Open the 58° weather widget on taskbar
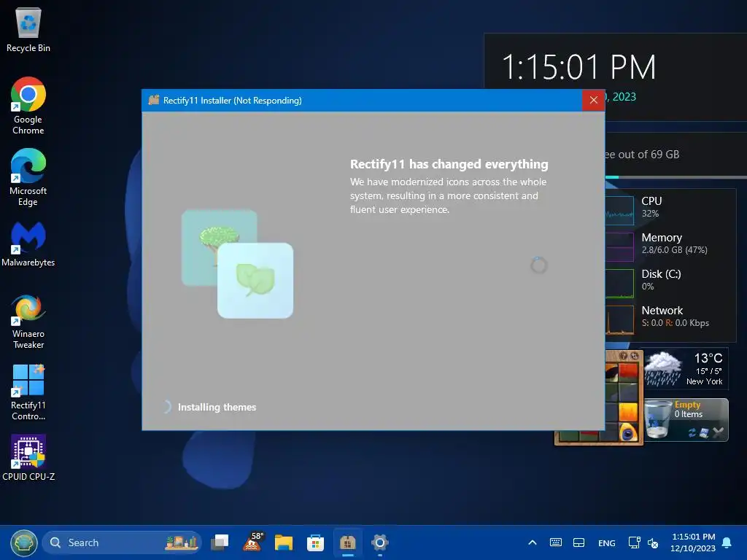This screenshot has height=560, width=747. 253,542
